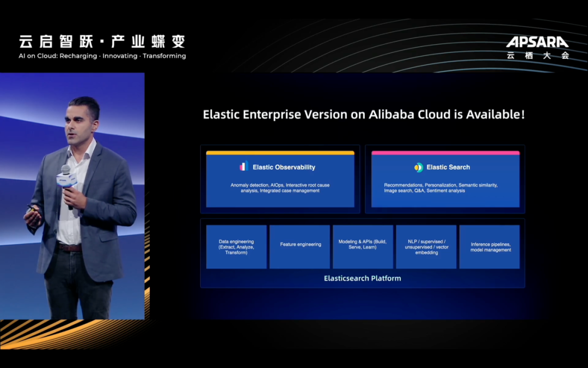Click the speaker video thumbnail
Screen dimensions: 588x368
72,196
